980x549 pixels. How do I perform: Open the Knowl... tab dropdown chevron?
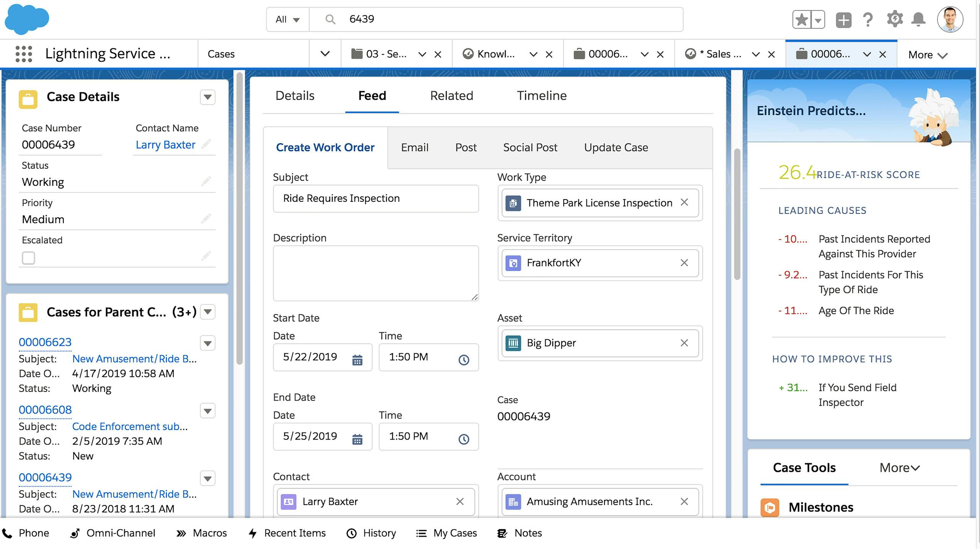coord(533,54)
